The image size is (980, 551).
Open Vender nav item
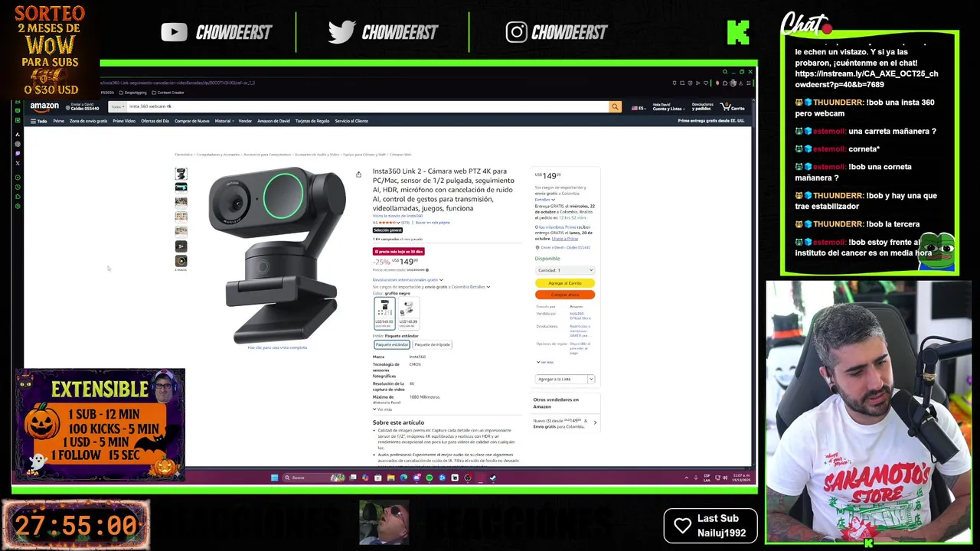point(245,121)
